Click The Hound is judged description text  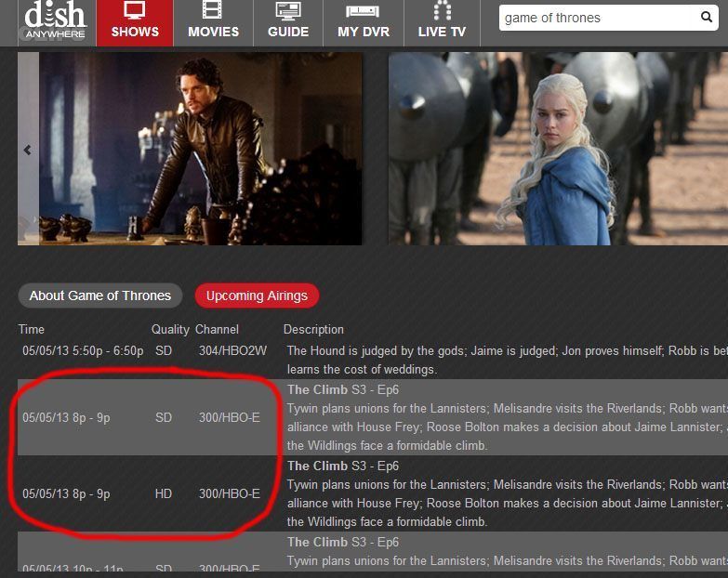coord(507,360)
